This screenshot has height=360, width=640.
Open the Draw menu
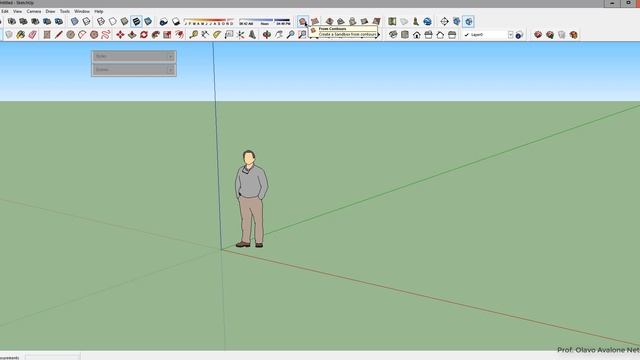pos(50,11)
